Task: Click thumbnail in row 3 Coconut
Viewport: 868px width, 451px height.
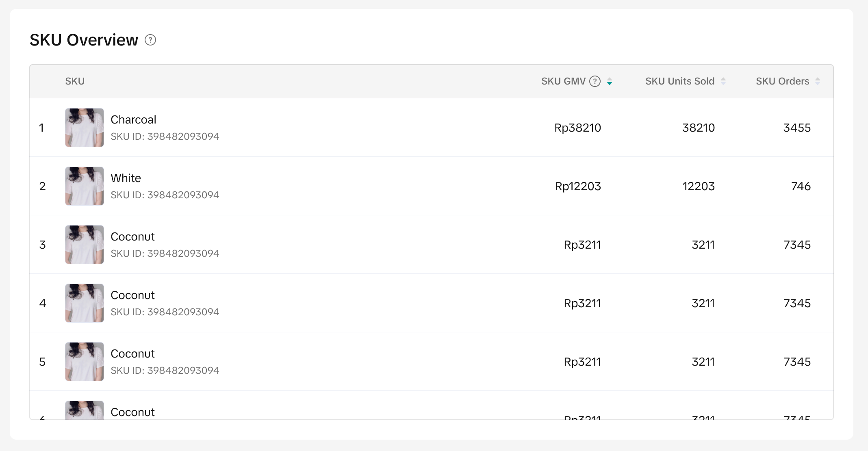Action: click(x=85, y=245)
